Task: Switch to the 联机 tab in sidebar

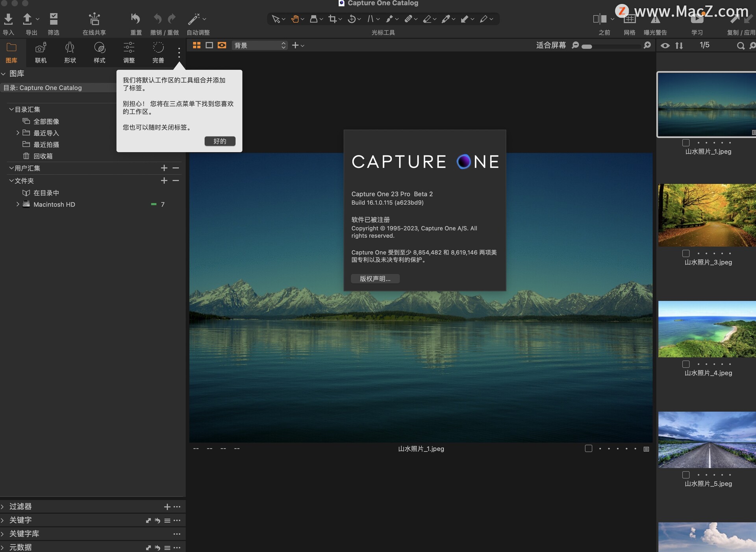Action: point(41,52)
